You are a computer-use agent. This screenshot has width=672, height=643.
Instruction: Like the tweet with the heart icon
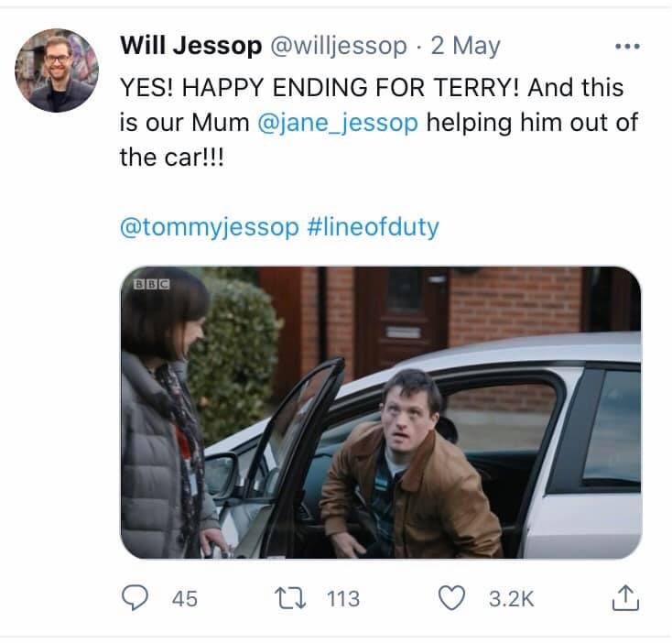pos(450,599)
